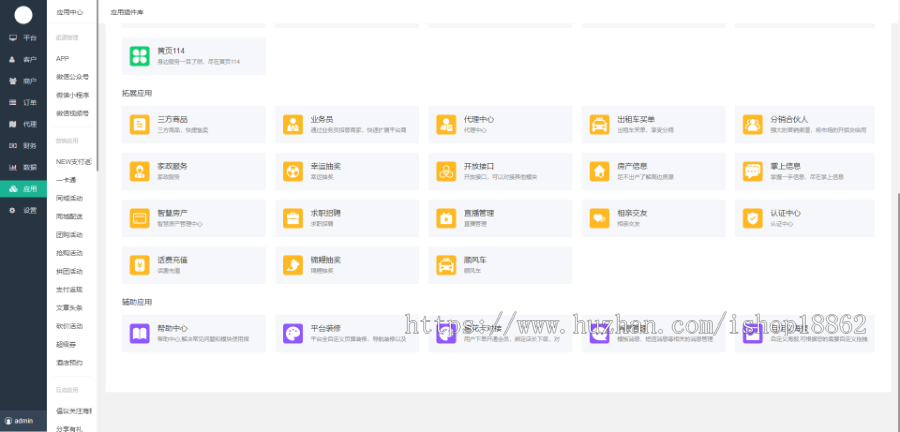900x432 pixels.
Task: Open 同城配送 submenu item
Action: tap(69, 217)
